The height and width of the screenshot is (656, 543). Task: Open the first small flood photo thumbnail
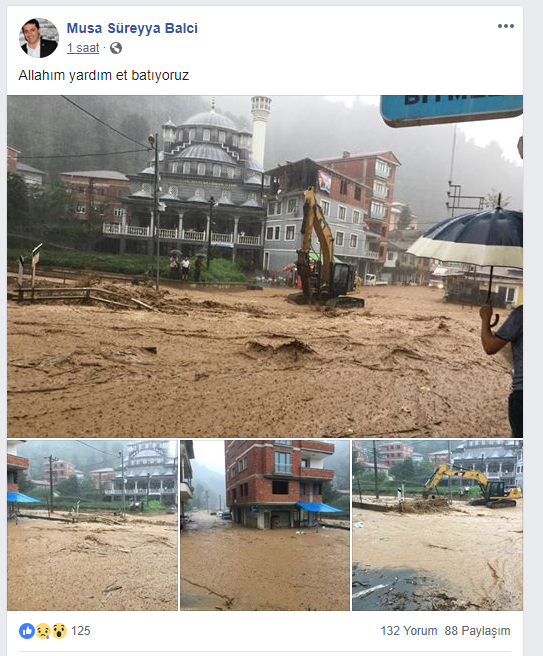tap(92, 525)
